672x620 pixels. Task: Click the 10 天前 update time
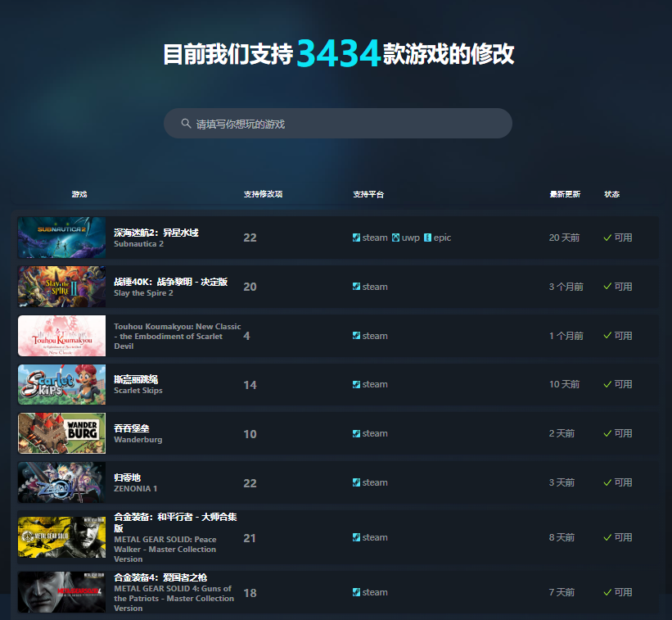coord(564,385)
